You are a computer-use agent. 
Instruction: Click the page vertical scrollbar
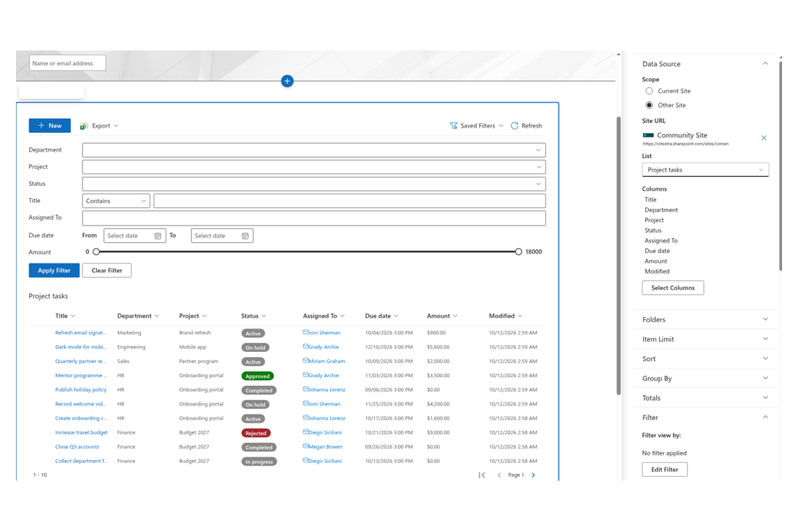[620, 256]
